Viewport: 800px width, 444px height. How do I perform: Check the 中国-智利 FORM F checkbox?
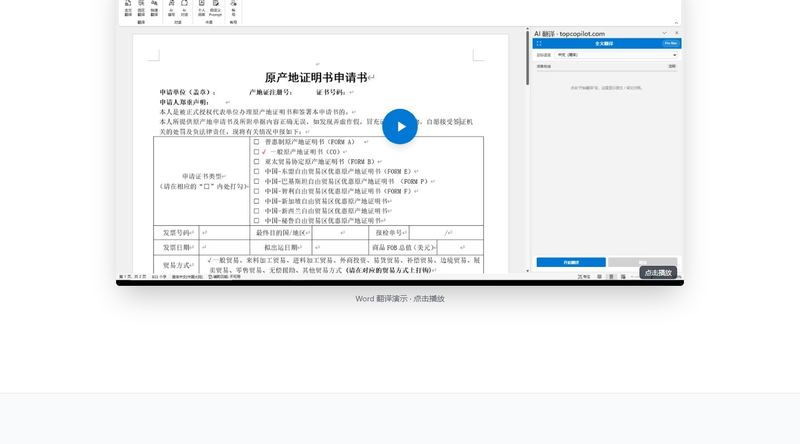point(256,191)
